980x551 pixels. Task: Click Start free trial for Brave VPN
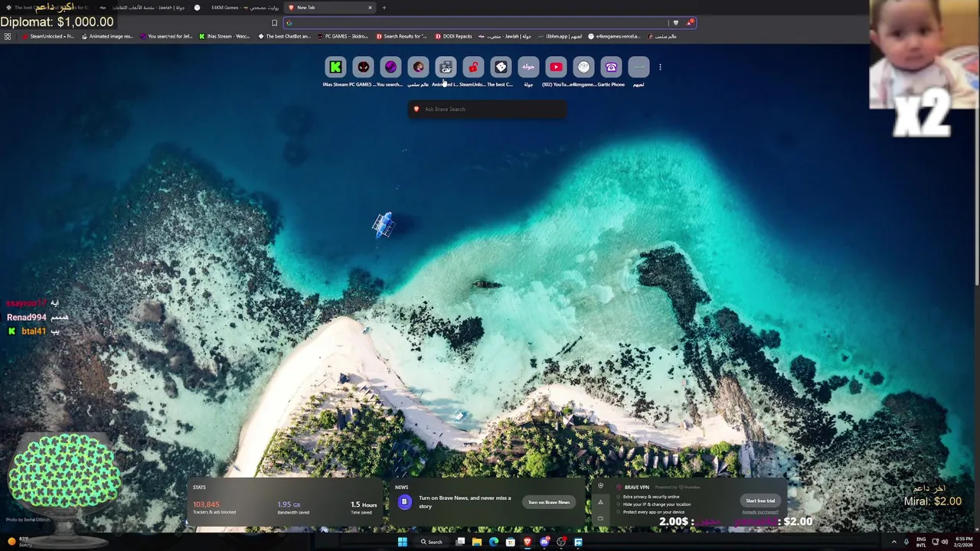[760, 500]
